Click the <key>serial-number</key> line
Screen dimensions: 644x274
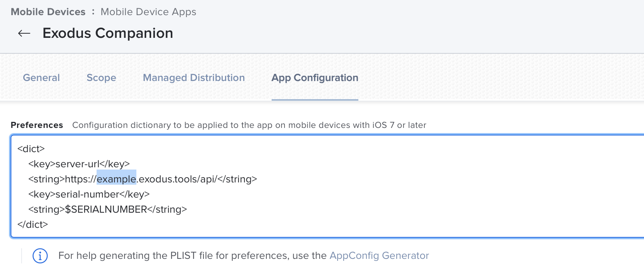coord(89,194)
